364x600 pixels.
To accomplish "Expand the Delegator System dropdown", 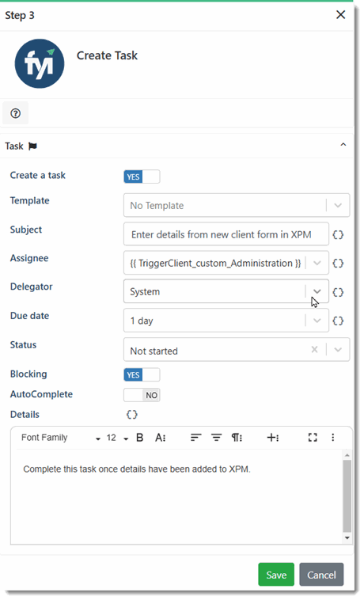I will 317,291.
